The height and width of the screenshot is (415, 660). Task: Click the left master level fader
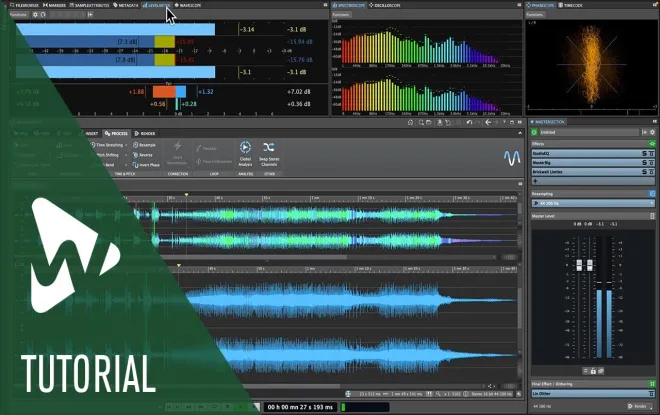tap(579, 265)
